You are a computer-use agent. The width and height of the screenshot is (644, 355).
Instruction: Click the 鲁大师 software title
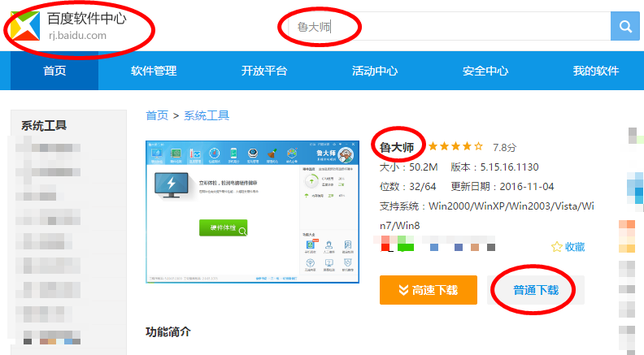pos(397,147)
